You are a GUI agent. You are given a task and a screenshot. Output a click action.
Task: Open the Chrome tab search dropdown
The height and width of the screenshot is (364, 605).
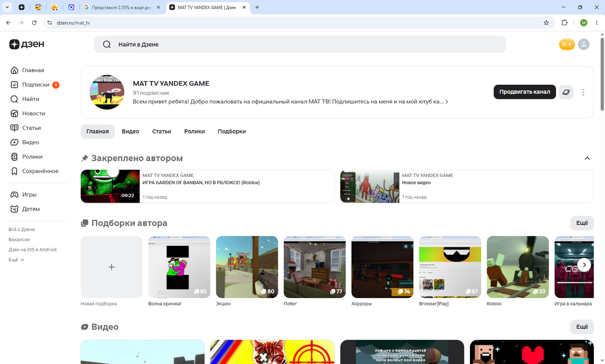point(7,8)
